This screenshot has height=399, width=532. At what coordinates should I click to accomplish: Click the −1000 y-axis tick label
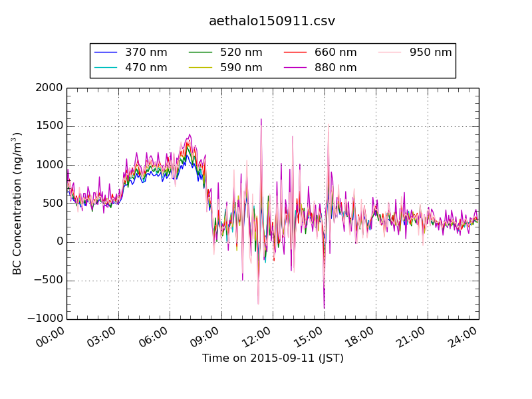[x=45, y=319]
